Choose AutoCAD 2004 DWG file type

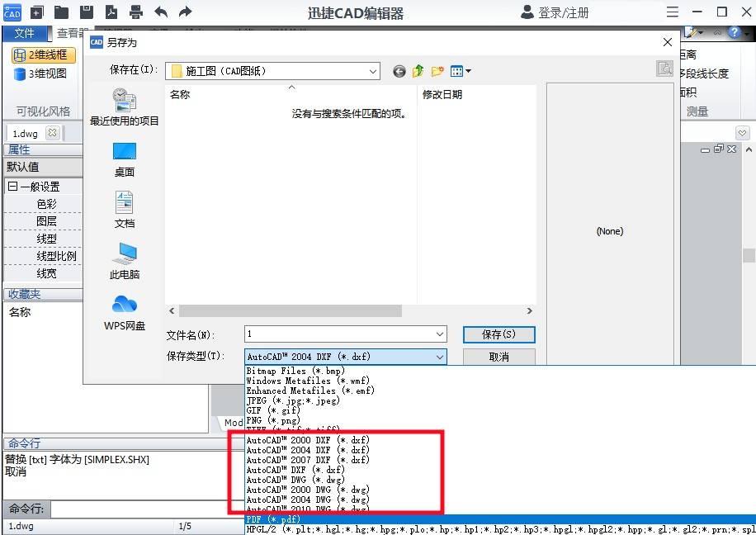coord(308,499)
